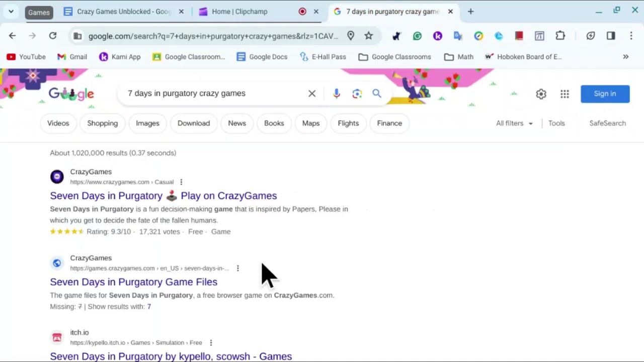The height and width of the screenshot is (362, 644).
Task: Open Seven Days in Purgatory by kypello link
Action: tap(171, 356)
